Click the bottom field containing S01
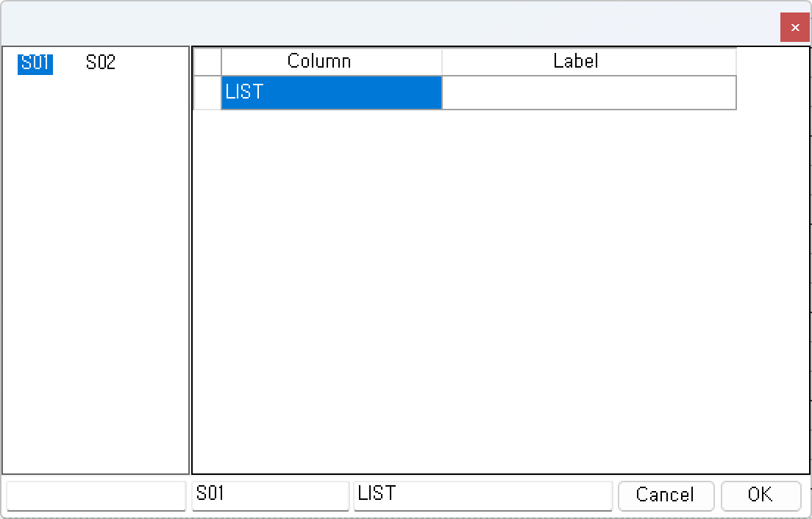The height and width of the screenshot is (519, 812). (270, 495)
